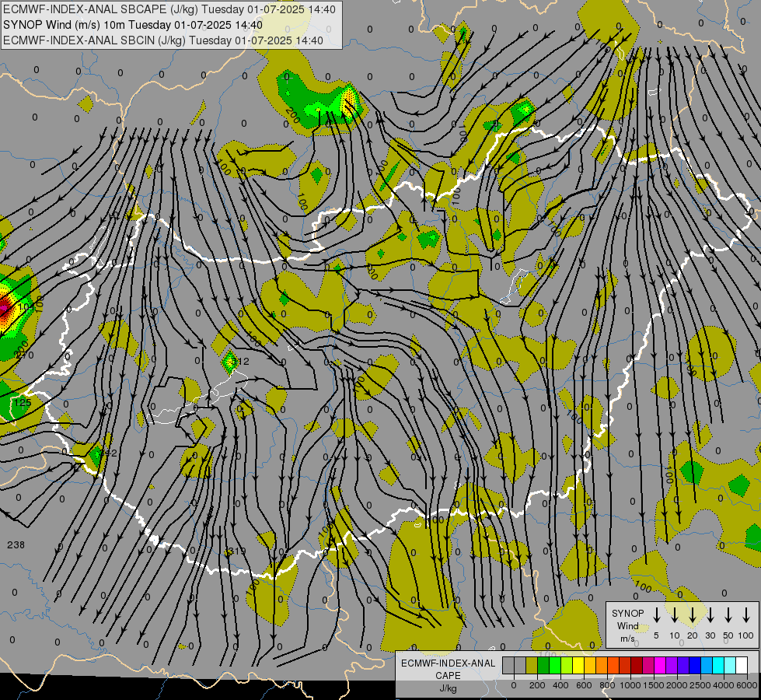Click the 319 value on the map
The height and width of the screenshot is (700, 761).
(x=237, y=551)
